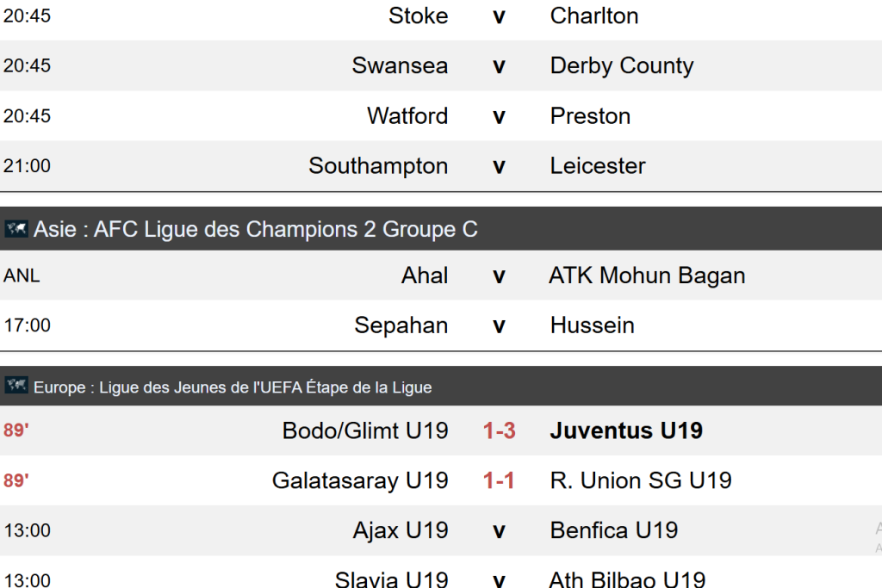Viewport: 882px width, 588px height.
Task: Click Southampton team name
Action: (378, 166)
